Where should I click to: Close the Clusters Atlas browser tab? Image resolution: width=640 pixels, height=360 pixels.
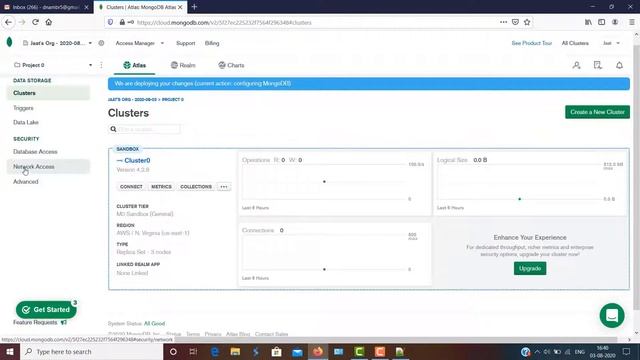pos(180,7)
